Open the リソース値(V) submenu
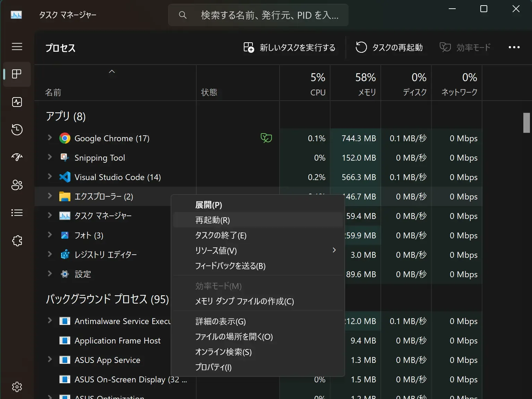The image size is (532, 399). click(x=258, y=251)
